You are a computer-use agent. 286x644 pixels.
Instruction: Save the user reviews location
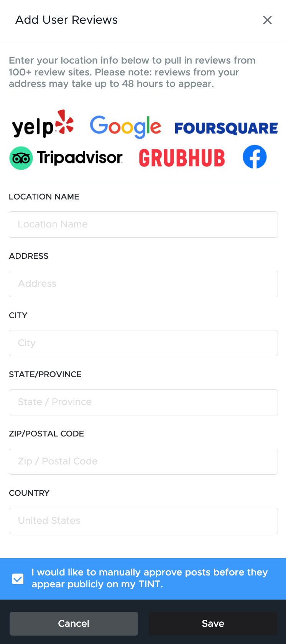(x=213, y=624)
